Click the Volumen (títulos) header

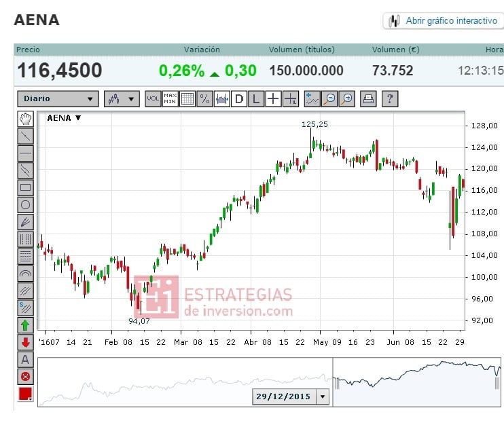click(302, 50)
